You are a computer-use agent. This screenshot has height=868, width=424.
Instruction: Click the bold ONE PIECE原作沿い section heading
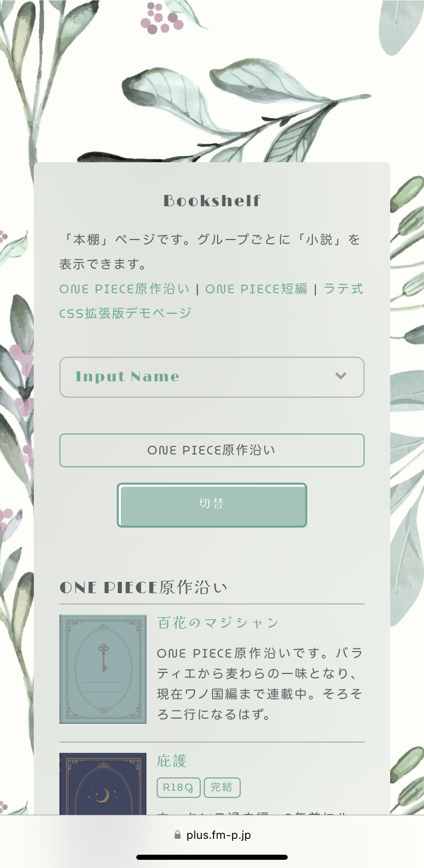click(x=143, y=588)
